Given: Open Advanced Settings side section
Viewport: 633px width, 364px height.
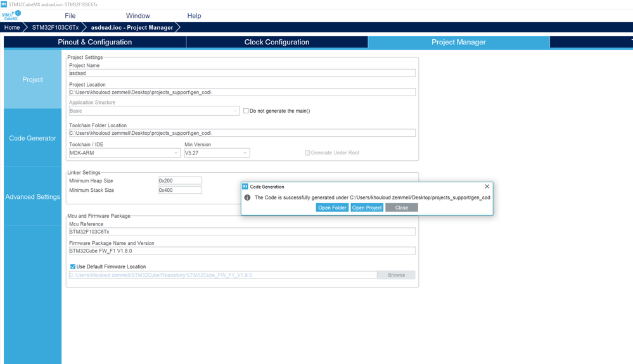Looking at the screenshot, I should click(x=33, y=197).
